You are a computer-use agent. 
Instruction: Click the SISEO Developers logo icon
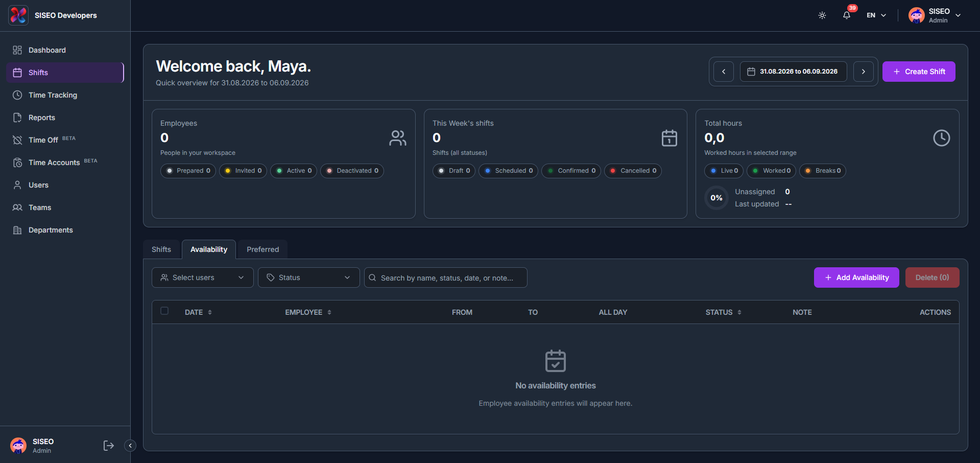coord(18,15)
